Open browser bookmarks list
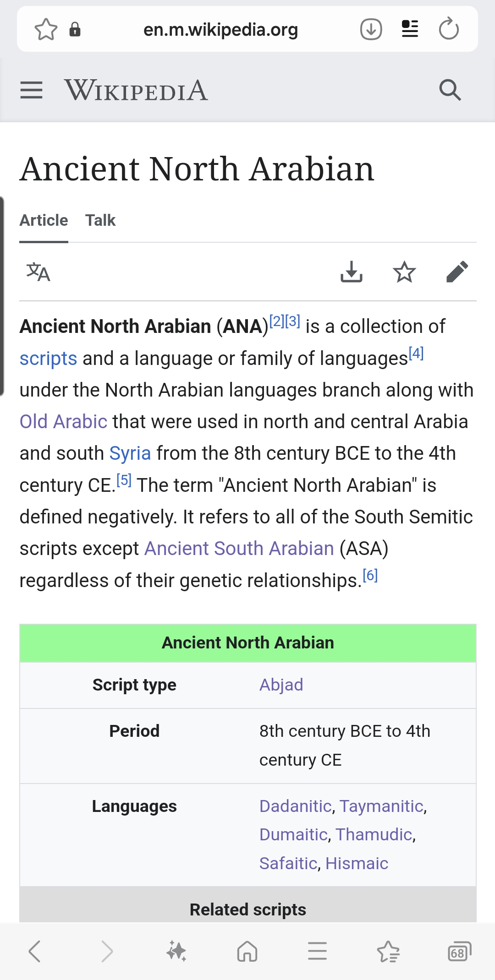Image resolution: width=495 pixels, height=980 pixels. coord(388,952)
